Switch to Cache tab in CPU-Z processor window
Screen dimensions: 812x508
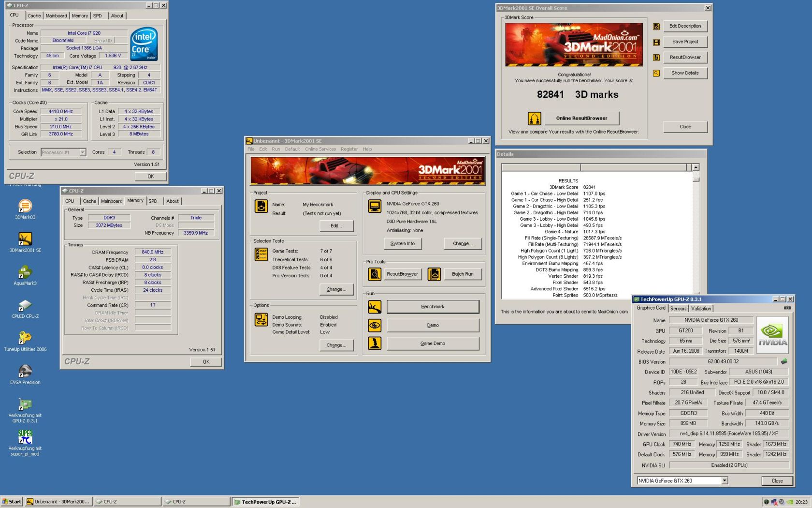point(34,16)
